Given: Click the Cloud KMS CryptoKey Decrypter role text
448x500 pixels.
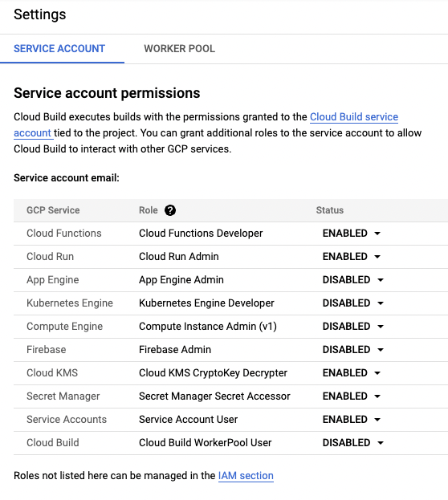Looking at the screenshot, I should (x=213, y=373).
